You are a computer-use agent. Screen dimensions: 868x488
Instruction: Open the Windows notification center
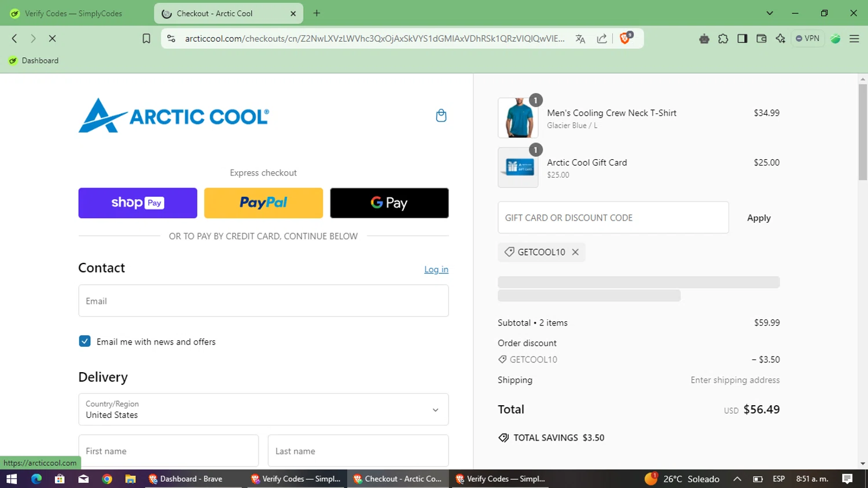point(847,479)
